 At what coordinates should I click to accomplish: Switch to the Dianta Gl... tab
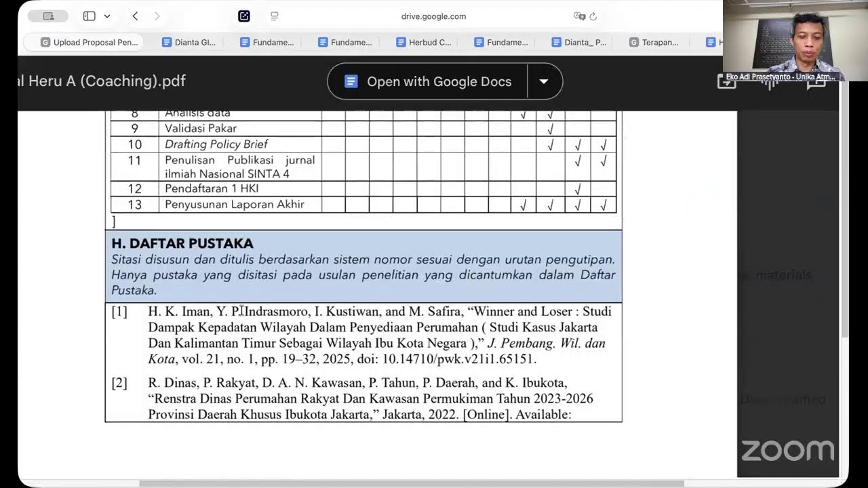[189, 42]
